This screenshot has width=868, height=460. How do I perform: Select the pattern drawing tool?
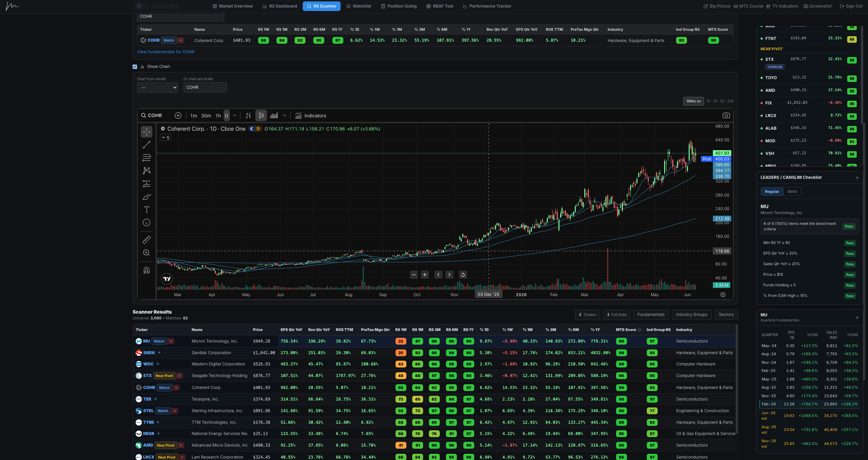(x=147, y=171)
